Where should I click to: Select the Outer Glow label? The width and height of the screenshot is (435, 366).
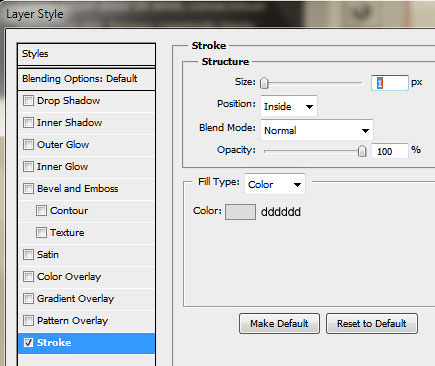[x=63, y=145]
